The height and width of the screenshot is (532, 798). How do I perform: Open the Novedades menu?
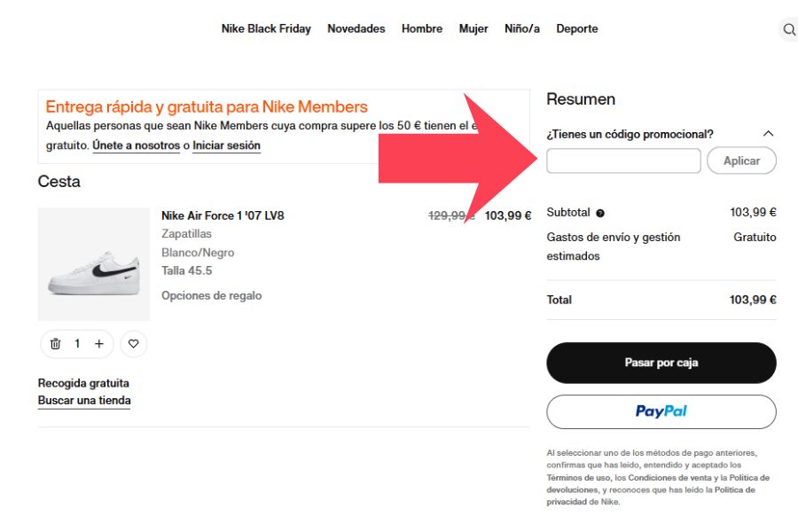click(x=356, y=28)
